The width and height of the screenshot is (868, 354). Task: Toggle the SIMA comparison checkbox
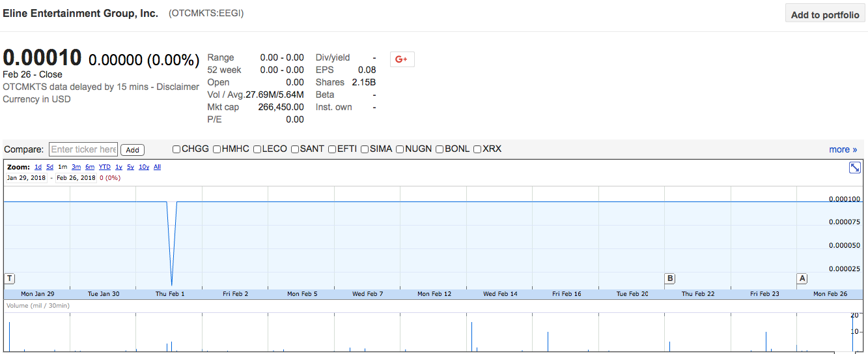[x=365, y=149]
